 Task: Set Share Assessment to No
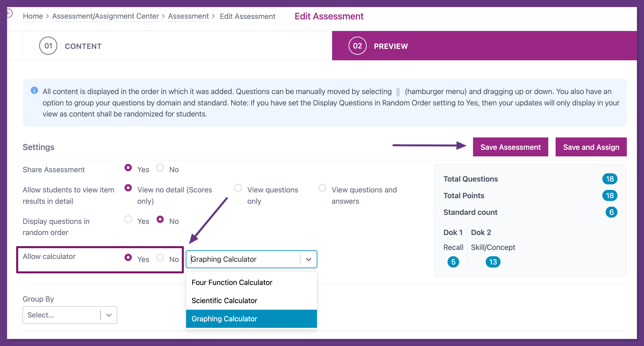160,168
